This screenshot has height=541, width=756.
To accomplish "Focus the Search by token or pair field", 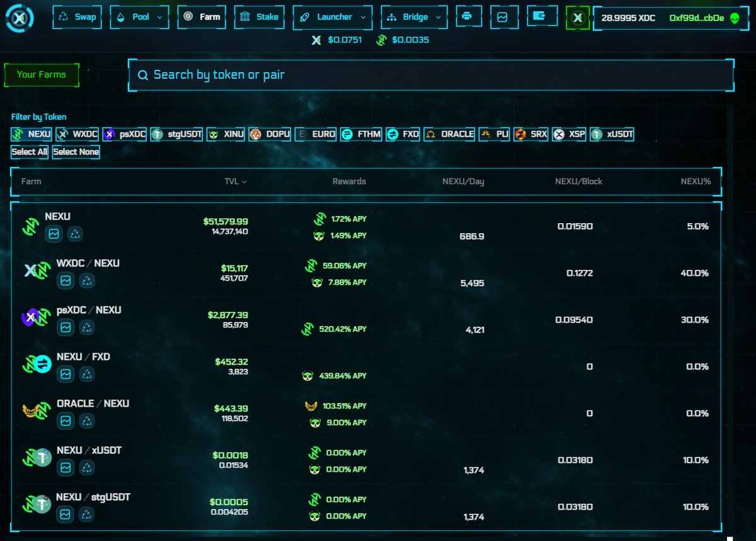I will [432, 75].
